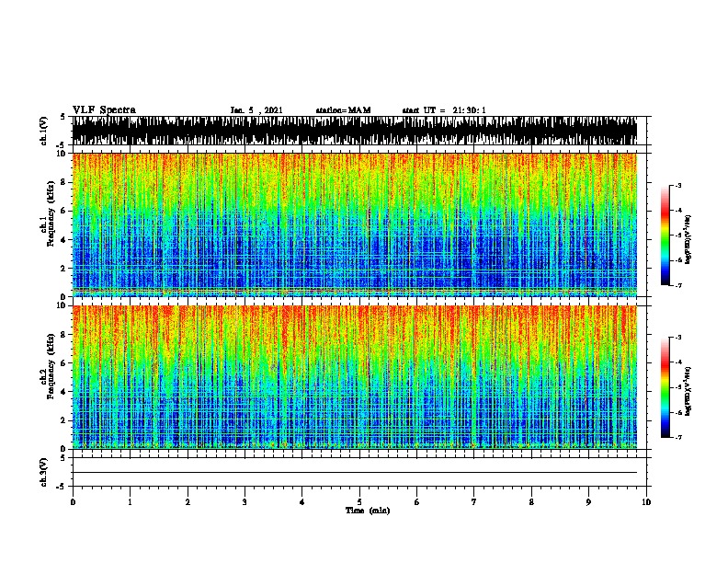Image resolution: width=728 pixels, height=563 pixels.
Task: Click the ch.2 color scale "-3" label
Action: (677, 338)
